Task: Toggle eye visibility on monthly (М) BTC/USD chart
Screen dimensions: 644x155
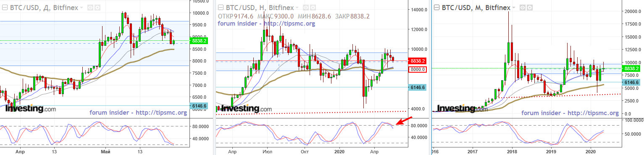Action: tap(523, 8)
